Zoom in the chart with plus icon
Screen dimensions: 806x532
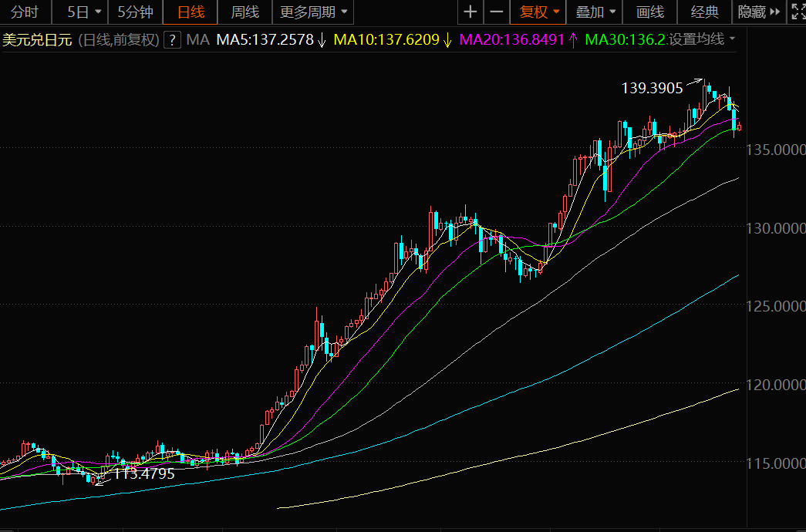coord(470,12)
